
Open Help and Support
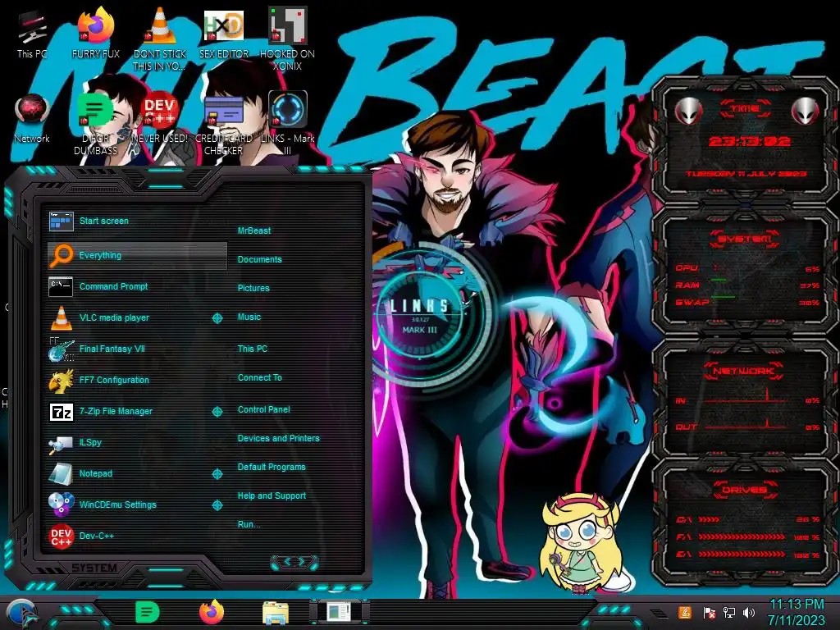click(x=272, y=496)
